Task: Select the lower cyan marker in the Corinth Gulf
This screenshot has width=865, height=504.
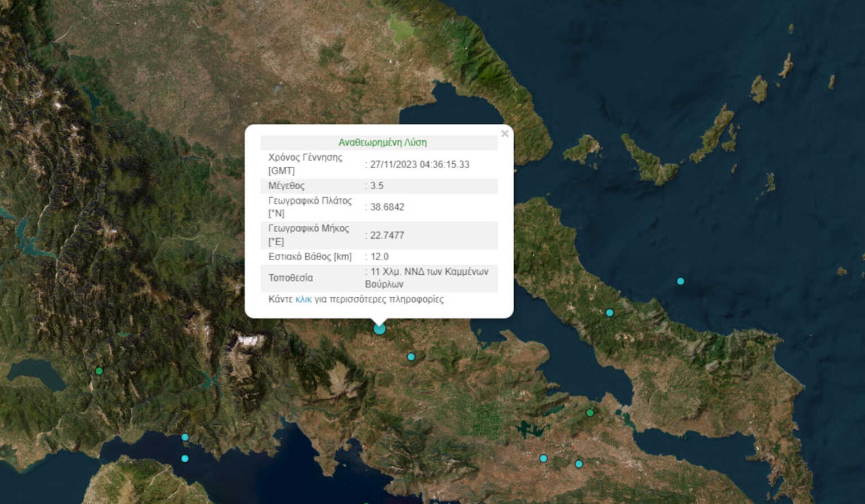Action: (x=185, y=458)
